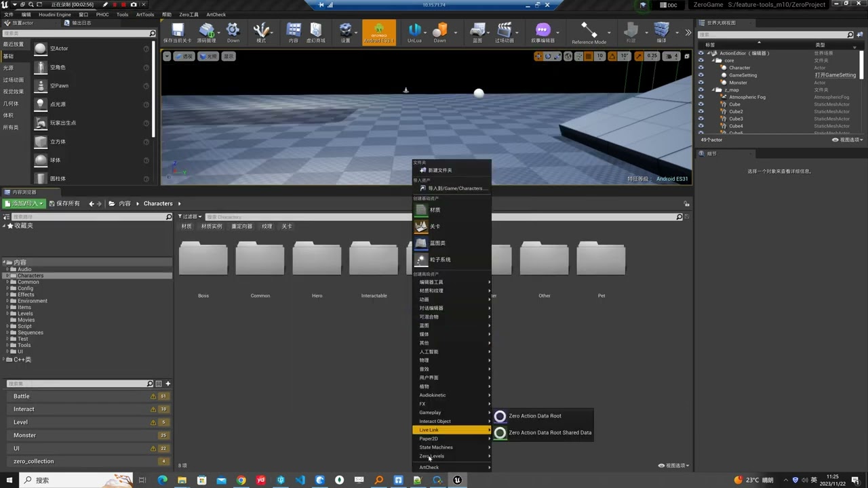Open the Hero folder thumbnail
The height and width of the screenshot is (488, 868).
click(317, 260)
